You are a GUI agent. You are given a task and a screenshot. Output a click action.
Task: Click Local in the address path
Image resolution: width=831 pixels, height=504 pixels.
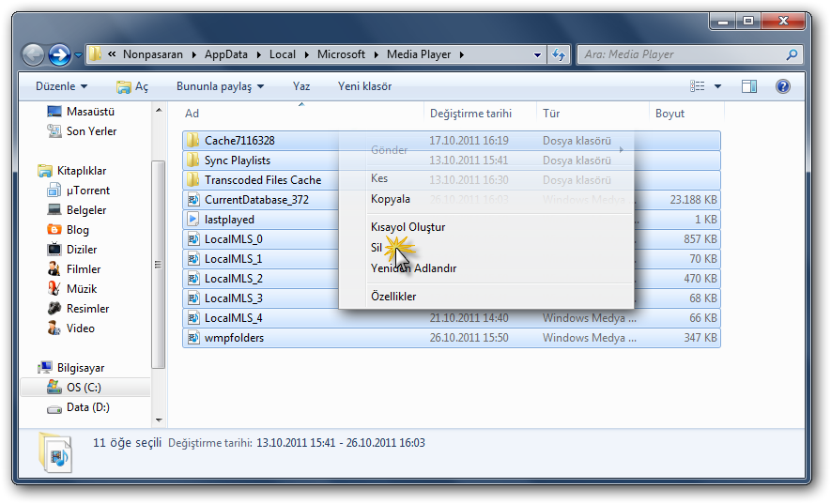[283, 54]
